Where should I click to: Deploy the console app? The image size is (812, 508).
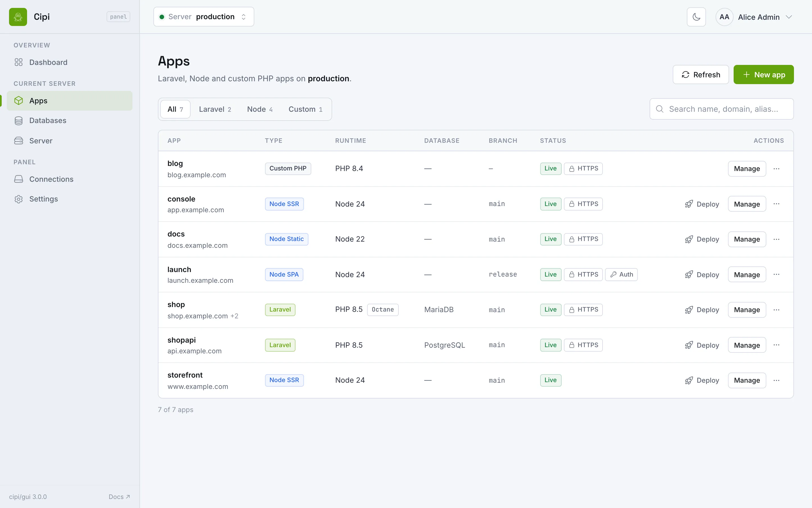pos(702,204)
